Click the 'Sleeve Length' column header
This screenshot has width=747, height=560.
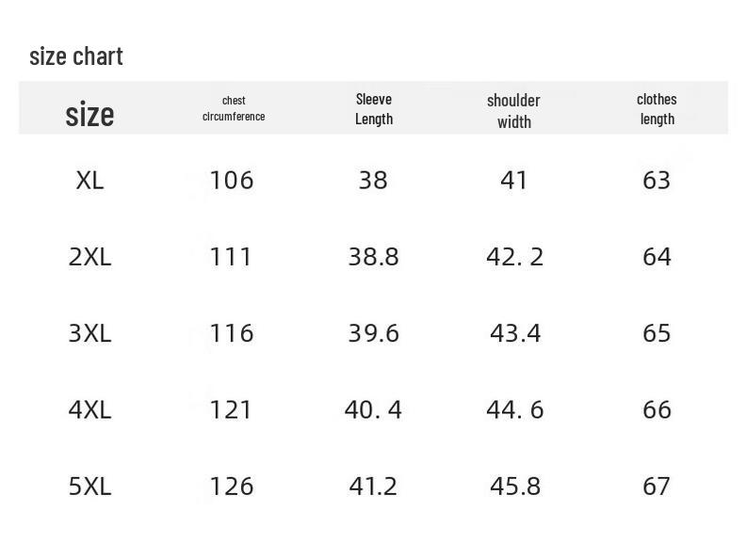tap(374, 108)
